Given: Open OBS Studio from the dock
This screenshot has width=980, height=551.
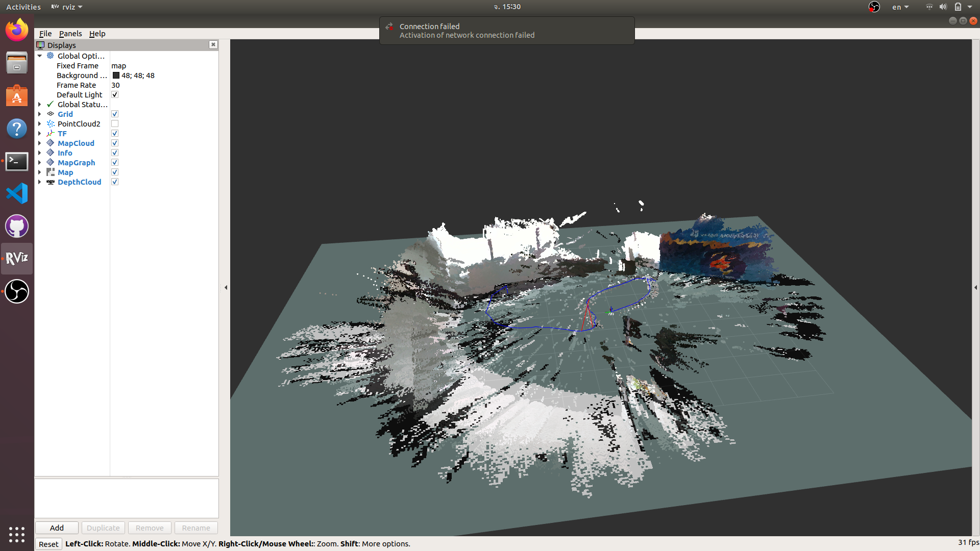Looking at the screenshot, I should (17, 291).
